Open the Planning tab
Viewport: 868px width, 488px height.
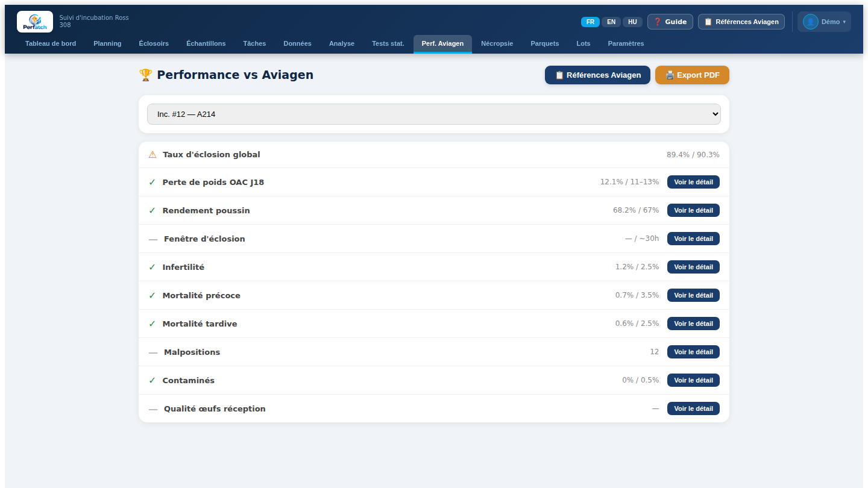(x=107, y=43)
